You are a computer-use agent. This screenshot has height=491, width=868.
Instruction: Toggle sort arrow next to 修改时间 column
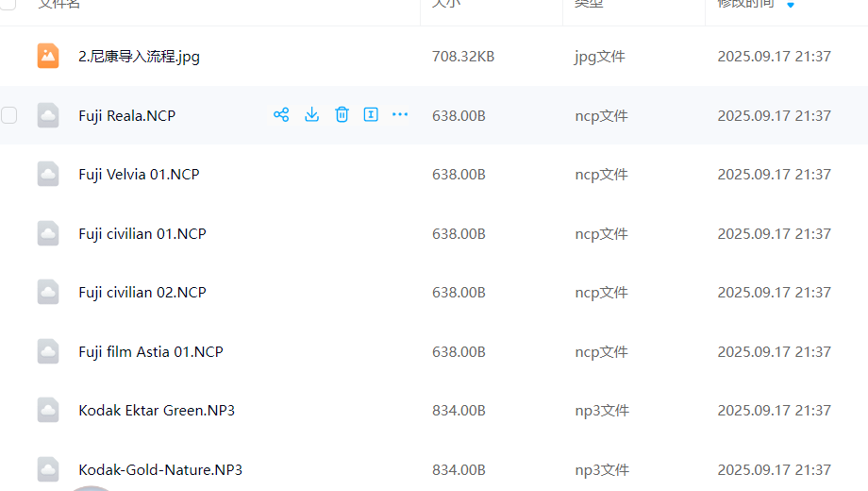point(791,5)
